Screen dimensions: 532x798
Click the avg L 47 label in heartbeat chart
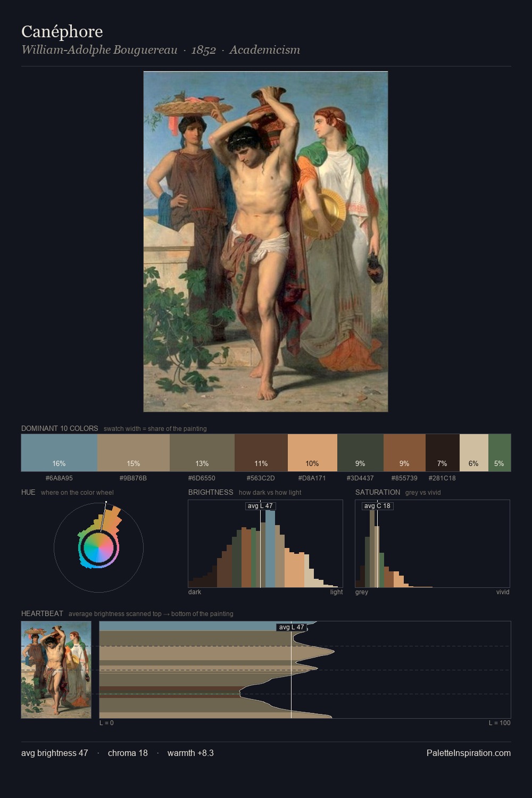(x=292, y=627)
